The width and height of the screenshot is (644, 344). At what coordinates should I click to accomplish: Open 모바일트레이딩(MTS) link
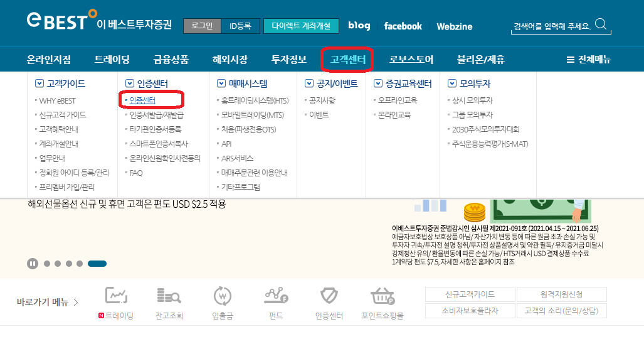click(253, 115)
